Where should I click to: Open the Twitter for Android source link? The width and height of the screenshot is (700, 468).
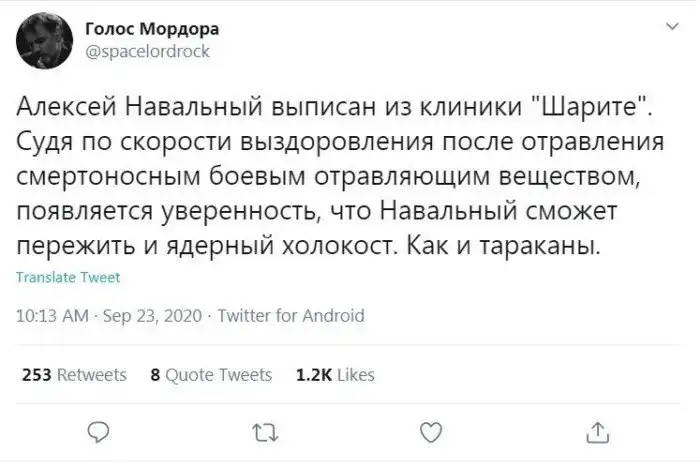click(291, 316)
